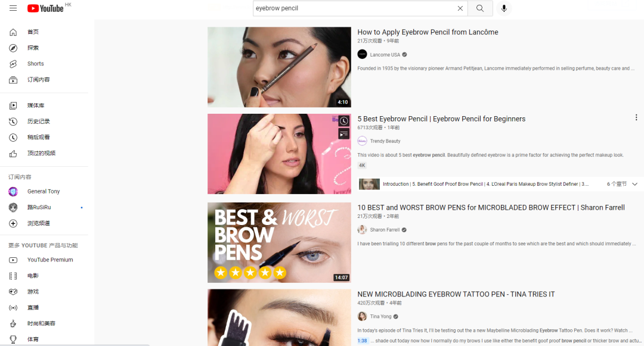Click the Movies film-strip icon
Image resolution: width=644 pixels, height=346 pixels.
[13, 276]
